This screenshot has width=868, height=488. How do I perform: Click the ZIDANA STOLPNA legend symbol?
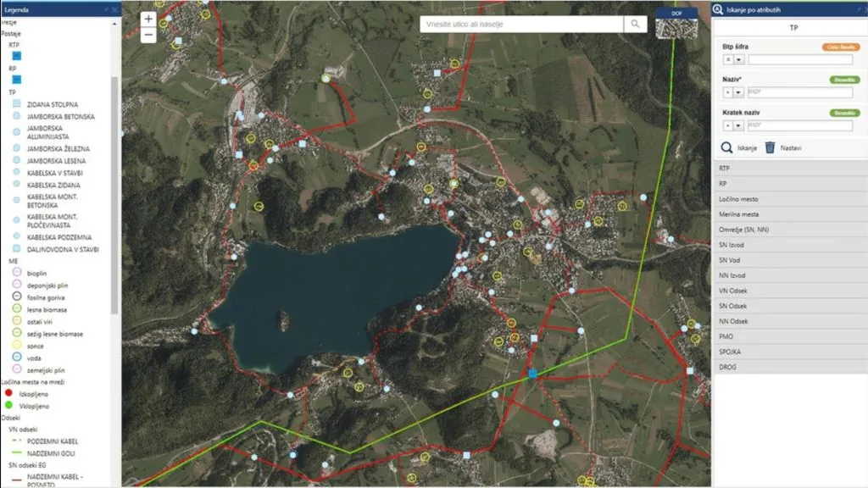pyautogui.click(x=17, y=103)
